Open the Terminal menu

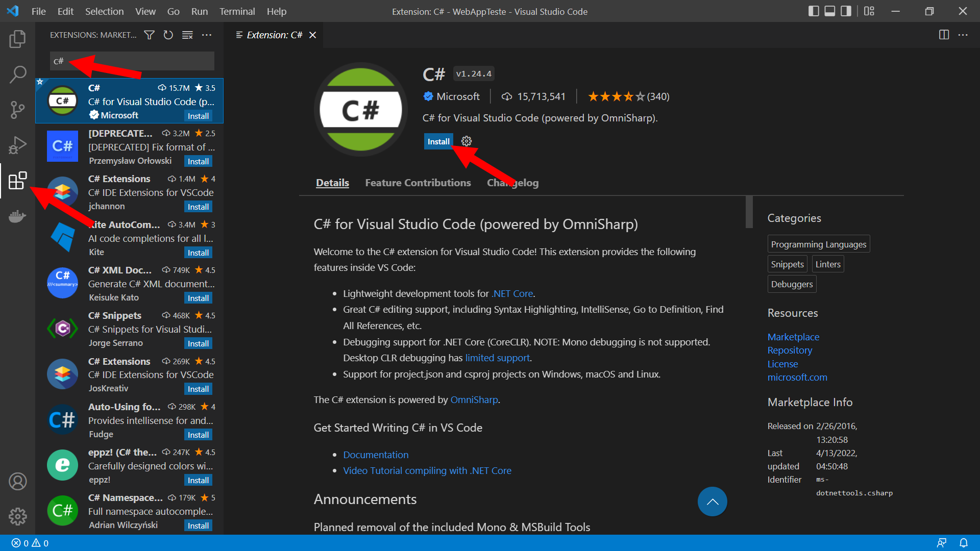[x=237, y=11]
